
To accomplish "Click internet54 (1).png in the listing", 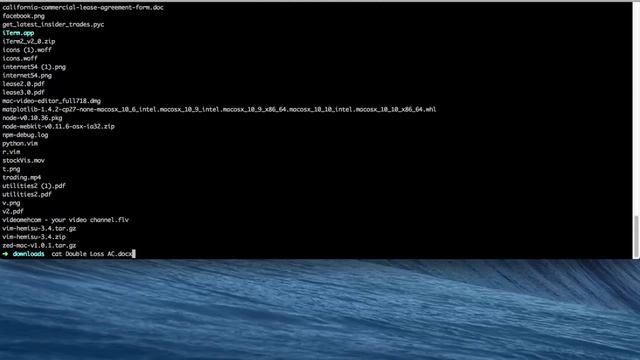I will coord(34,67).
